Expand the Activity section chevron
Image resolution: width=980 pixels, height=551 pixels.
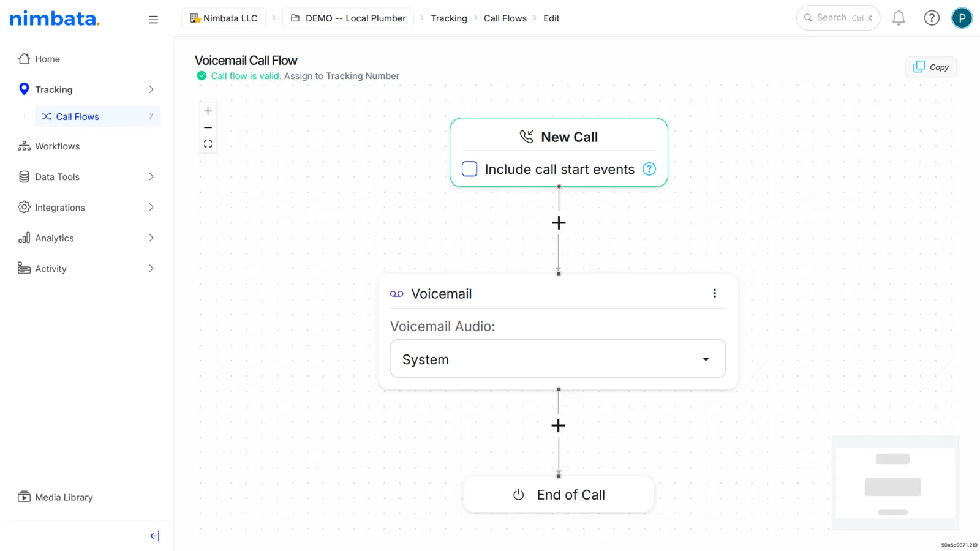[x=151, y=269]
